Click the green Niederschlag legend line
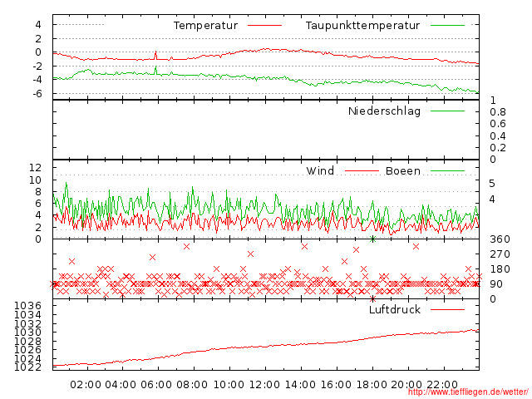The width and height of the screenshot is (532, 399). [447, 111]
